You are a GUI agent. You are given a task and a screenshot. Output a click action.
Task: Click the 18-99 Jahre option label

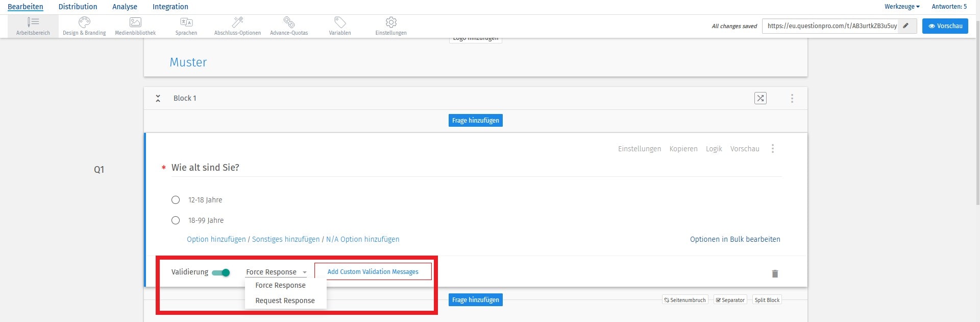[x=206, y=220]
